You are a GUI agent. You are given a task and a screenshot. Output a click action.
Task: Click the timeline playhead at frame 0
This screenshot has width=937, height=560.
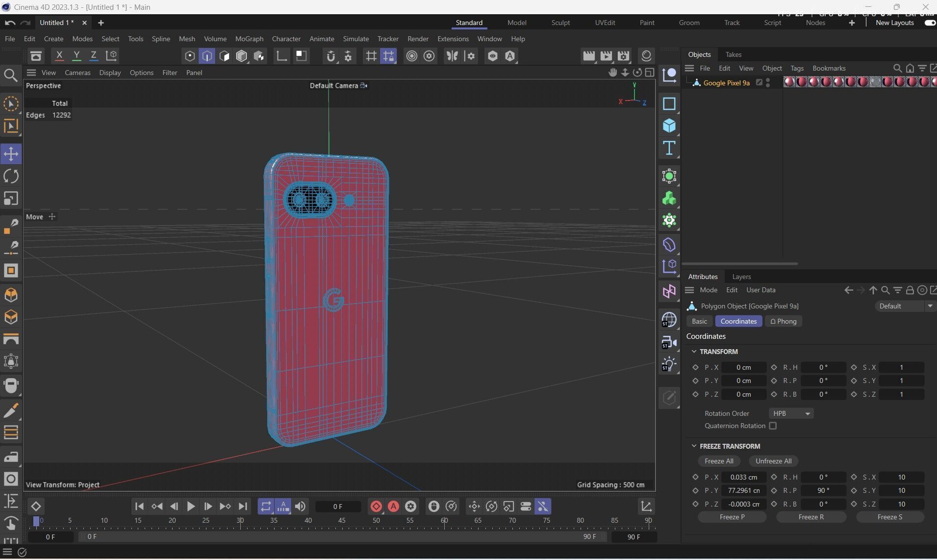pyautogui.click(x=36, y=521)
